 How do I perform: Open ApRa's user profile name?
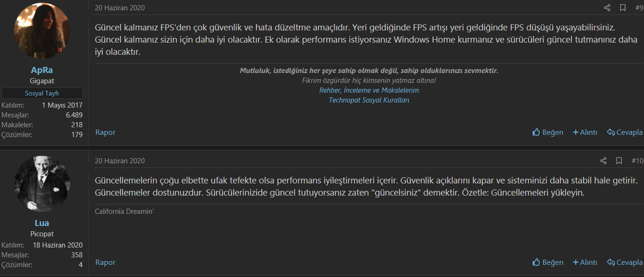click(42, 70)
